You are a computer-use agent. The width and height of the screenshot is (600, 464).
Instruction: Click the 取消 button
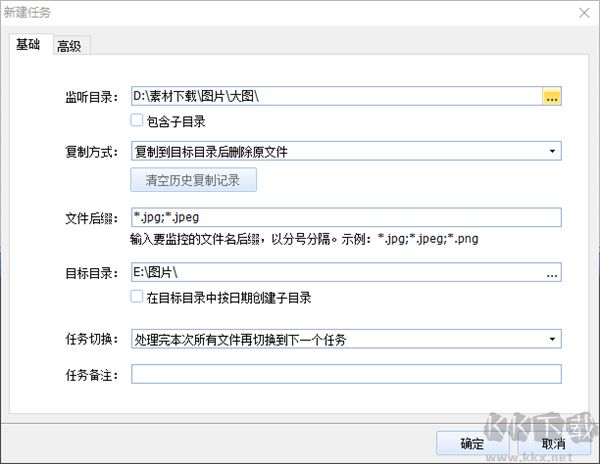[554, 443]
